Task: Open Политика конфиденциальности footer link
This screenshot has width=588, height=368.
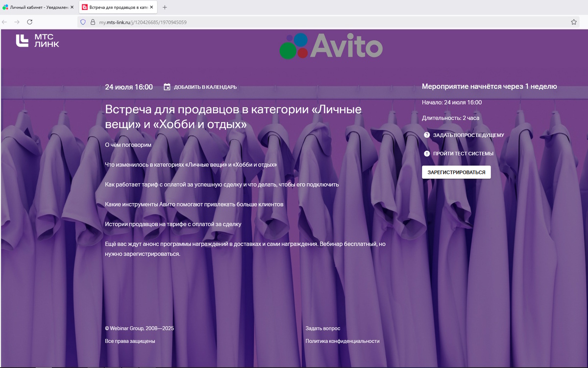Action: pos(342,341)
